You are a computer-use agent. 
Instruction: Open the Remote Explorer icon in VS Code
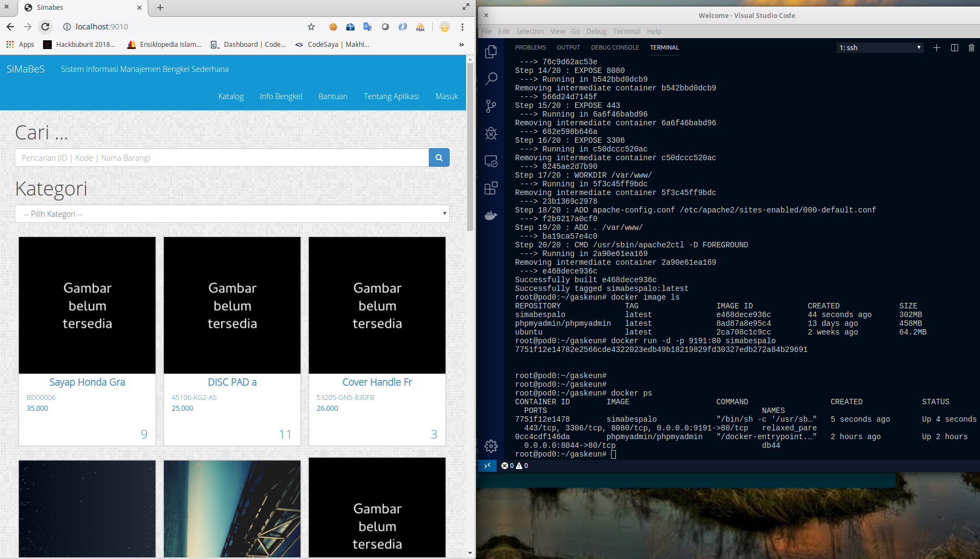pyautogui.click(x=491, y=161)
